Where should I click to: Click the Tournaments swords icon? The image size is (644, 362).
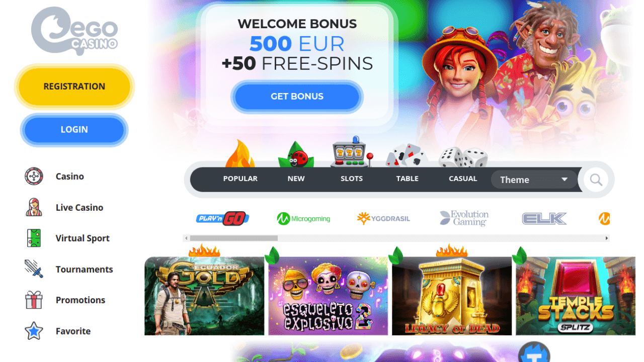(34, 269)
